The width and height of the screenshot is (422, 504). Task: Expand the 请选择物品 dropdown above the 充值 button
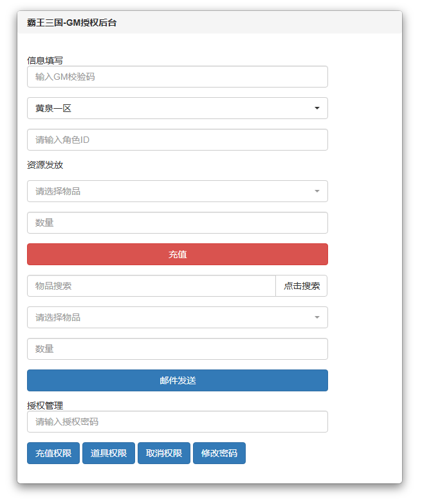point(178,191)
